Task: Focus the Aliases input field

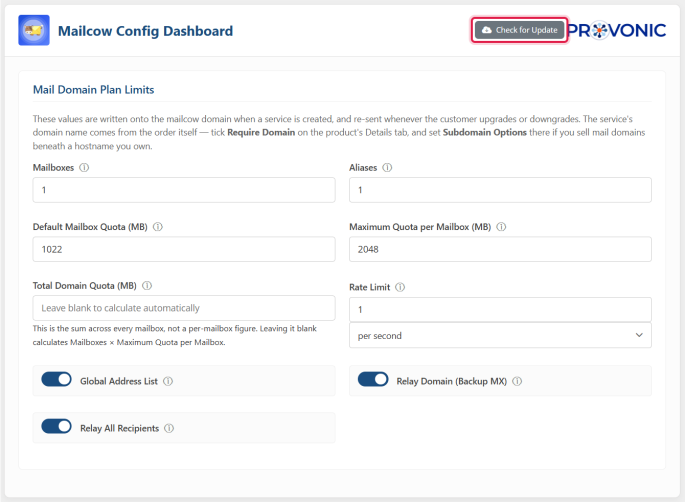Action: [x=500, y=190]
